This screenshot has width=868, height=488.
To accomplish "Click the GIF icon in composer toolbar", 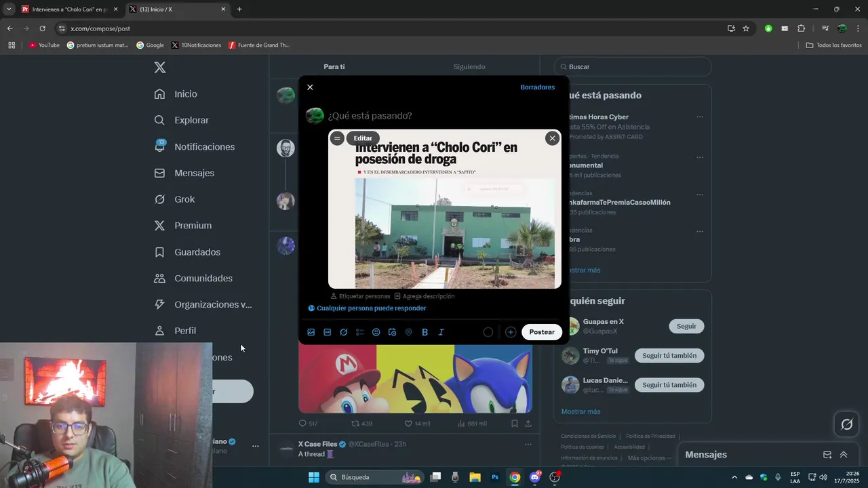I will [328, 332].
